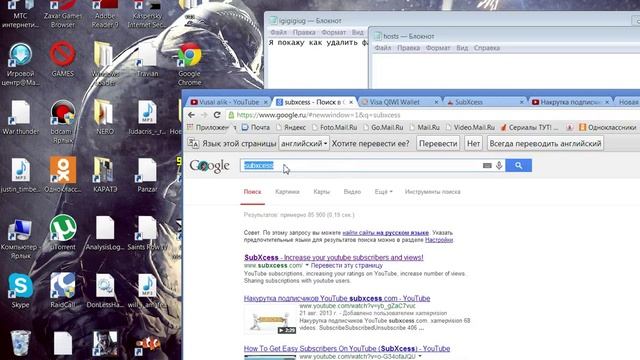640x360 pixels.
Task: Switch to the Накрутка подписчиков tab
Action: point(569,102)
